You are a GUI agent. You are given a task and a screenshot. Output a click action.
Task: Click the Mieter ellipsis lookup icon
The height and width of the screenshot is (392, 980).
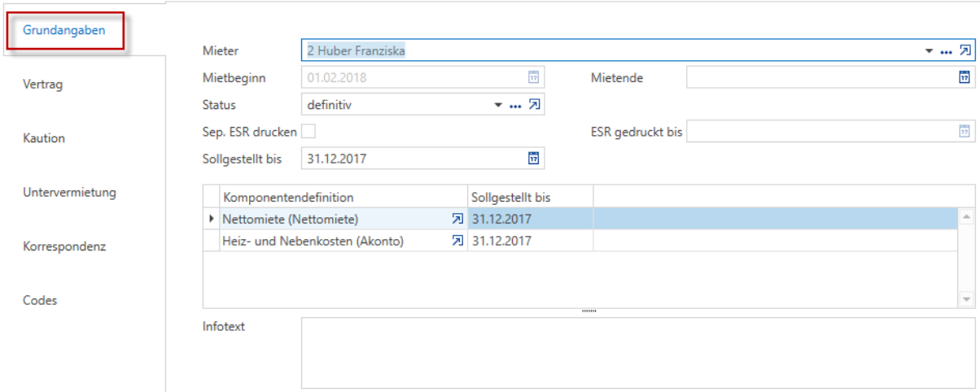[946, 51]
